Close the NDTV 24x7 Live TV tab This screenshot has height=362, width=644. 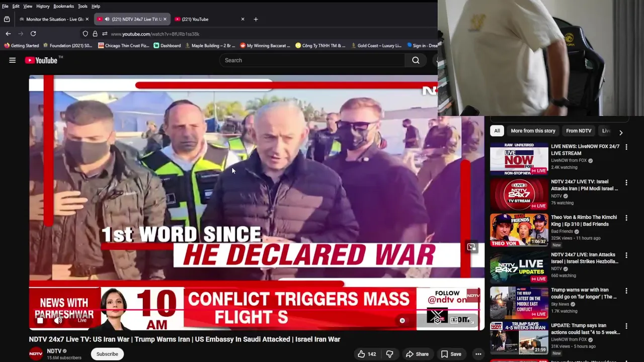(165, 19)
